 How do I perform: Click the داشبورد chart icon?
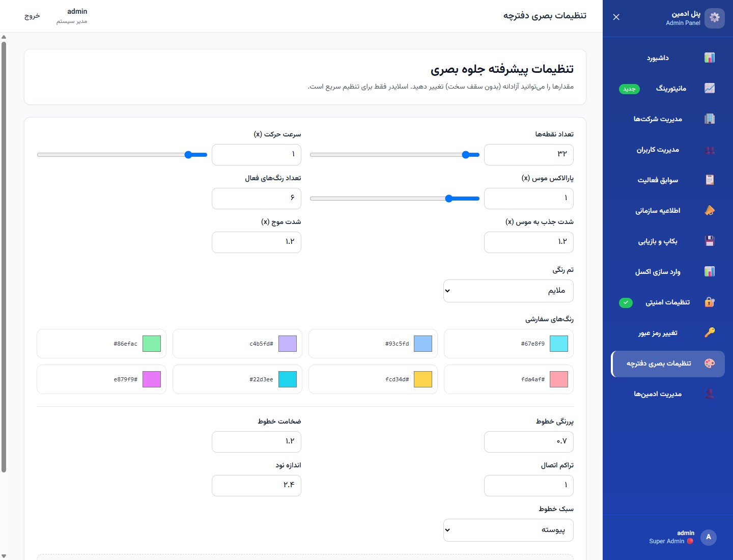tap(710, 58)
